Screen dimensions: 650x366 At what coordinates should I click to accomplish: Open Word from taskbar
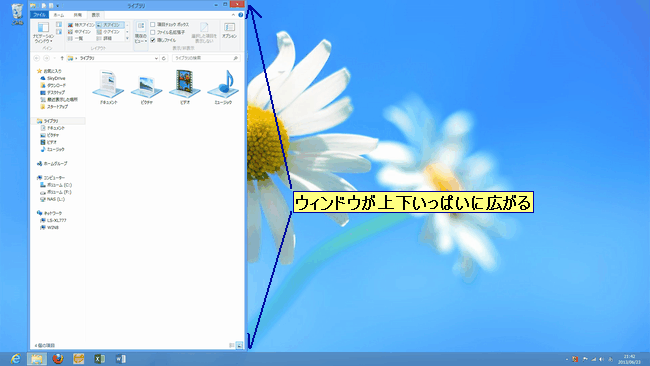click(120, 359)
